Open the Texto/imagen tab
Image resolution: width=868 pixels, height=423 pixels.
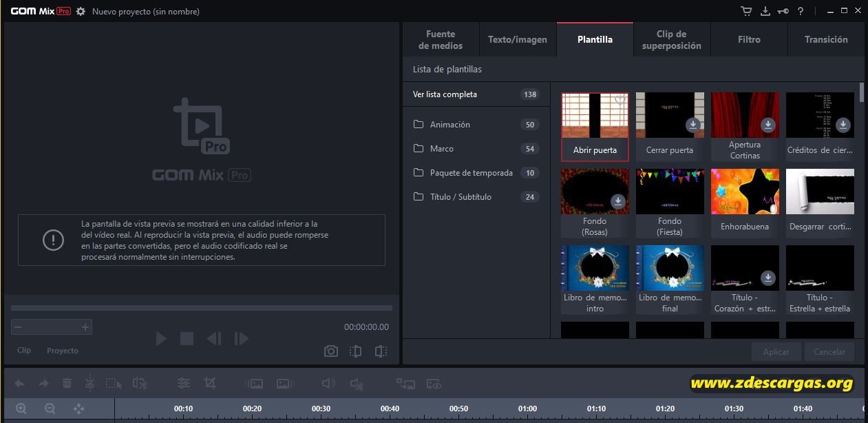pos(518,39)
